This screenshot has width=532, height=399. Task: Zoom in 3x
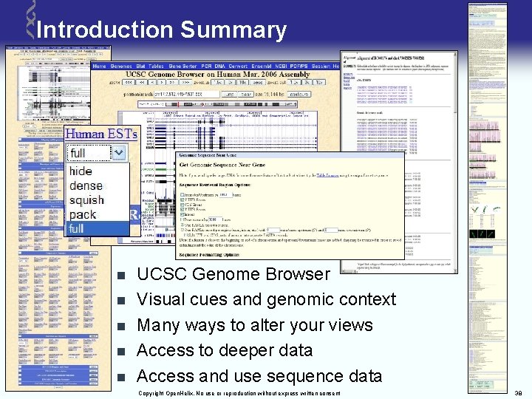(230, 83)
